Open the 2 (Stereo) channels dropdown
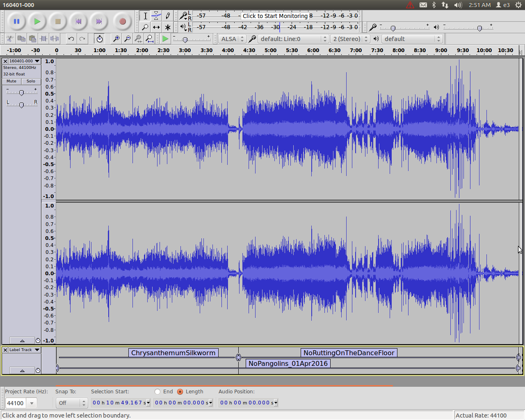Image resolution: width=525 pixels, height=420 pixels. [350, 39]
